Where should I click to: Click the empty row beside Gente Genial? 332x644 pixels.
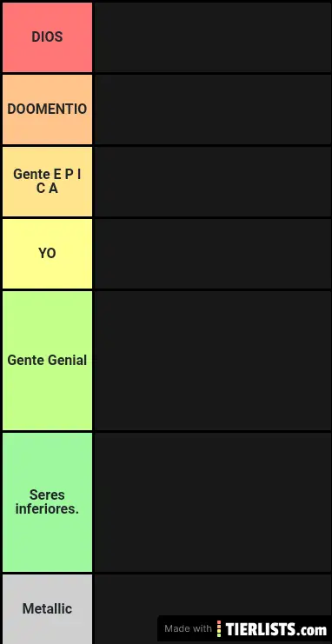pos(212,361)
